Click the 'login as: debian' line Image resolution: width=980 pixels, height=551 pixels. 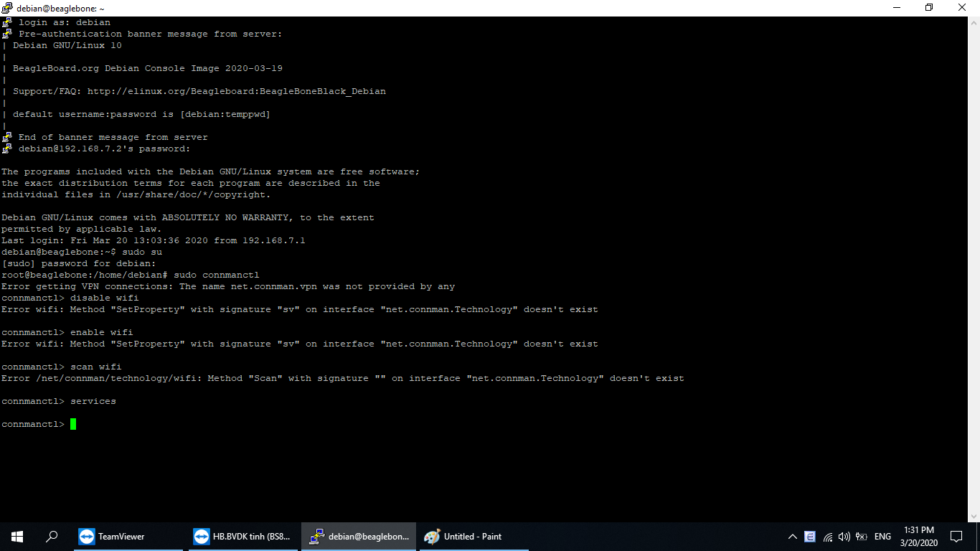point(65,22)
